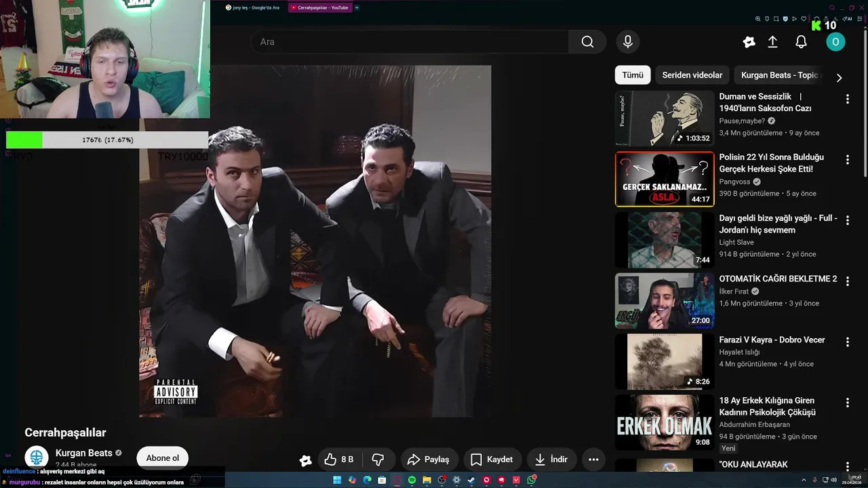Open options for Polisin 22 Yıl Sonra video
868x488 pixels.
click(x=847, y=160)
